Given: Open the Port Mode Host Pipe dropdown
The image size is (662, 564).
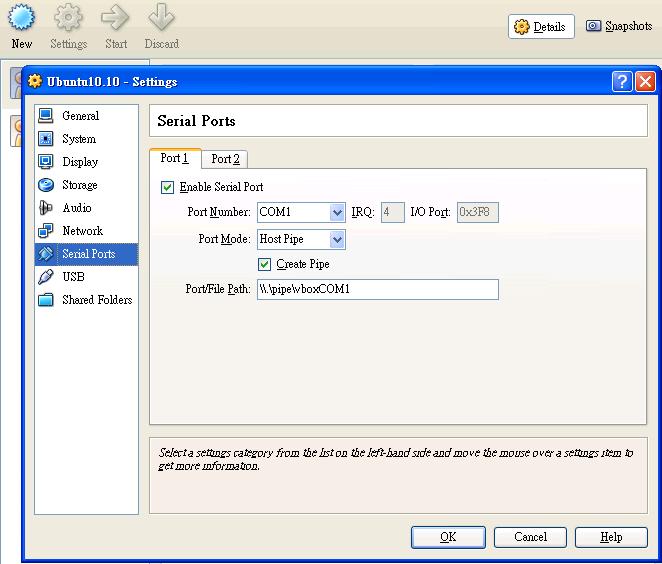Looking at the screenshot, I should [x=301, y=239].
